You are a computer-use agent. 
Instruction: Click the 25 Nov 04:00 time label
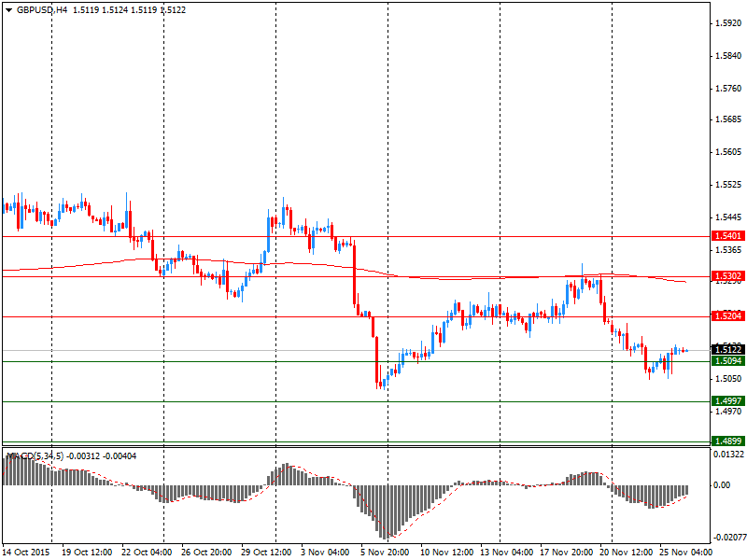click(685, 553)
